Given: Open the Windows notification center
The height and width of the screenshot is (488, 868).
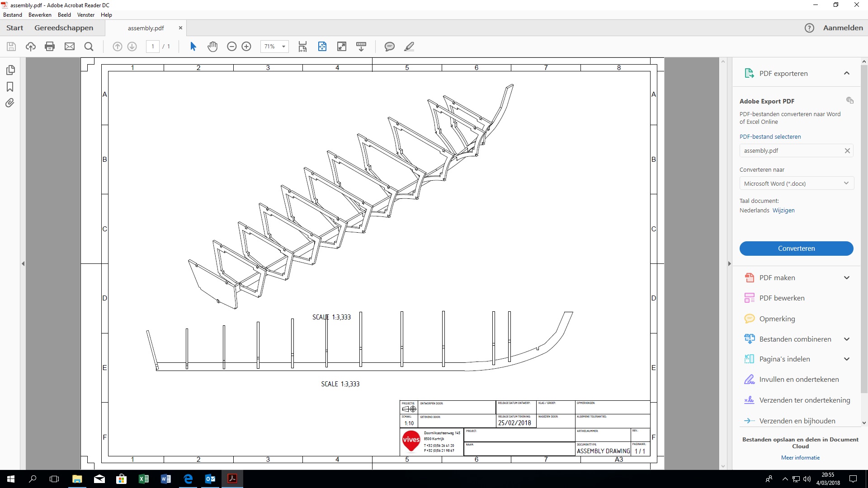Looking at the screenshot, I should (853, 479).
